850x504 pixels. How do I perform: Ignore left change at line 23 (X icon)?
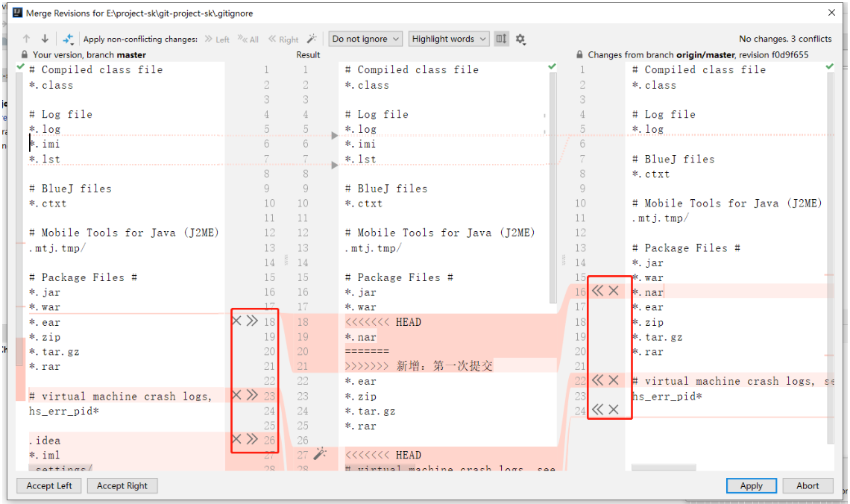(236, 394)
